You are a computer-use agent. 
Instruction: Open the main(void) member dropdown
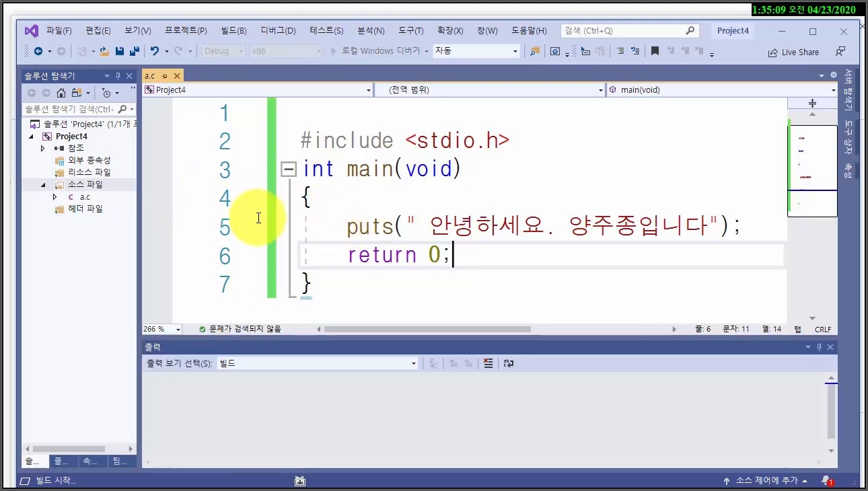pos(722,89)
